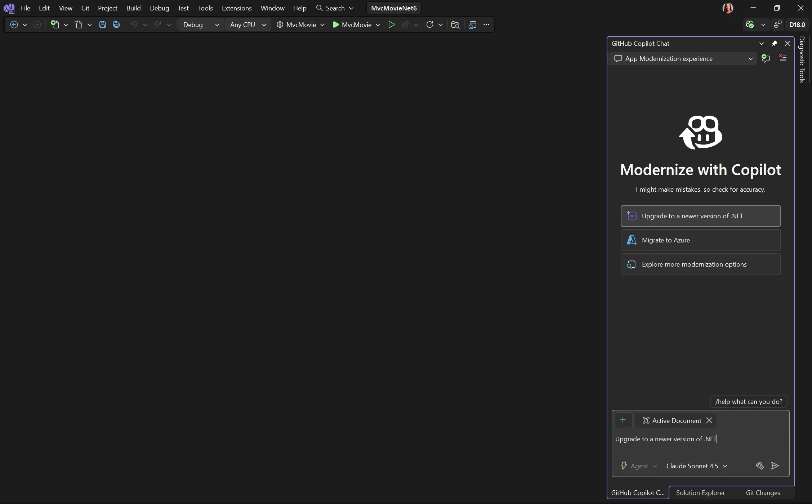The width and height of the screenshot is (812, 504).
Task: Click the Undo icon in the toolbar
Action: [x=134, y=24]
